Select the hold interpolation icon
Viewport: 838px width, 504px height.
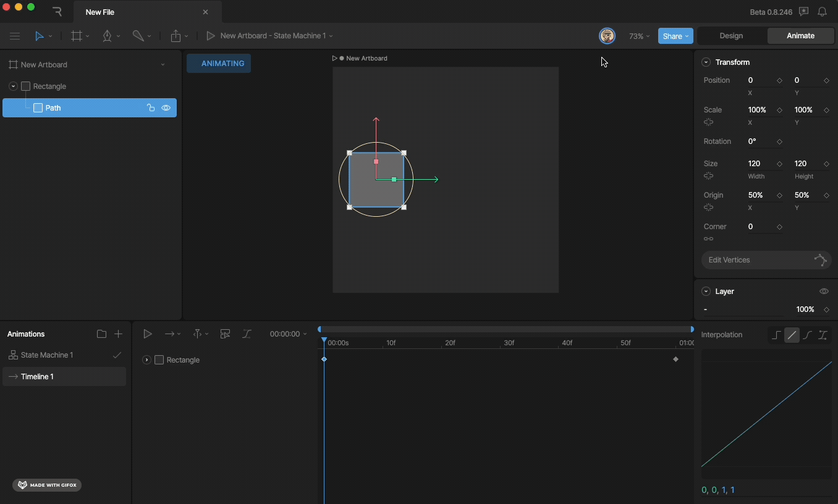pyautogui.click(x=776, y=335)
